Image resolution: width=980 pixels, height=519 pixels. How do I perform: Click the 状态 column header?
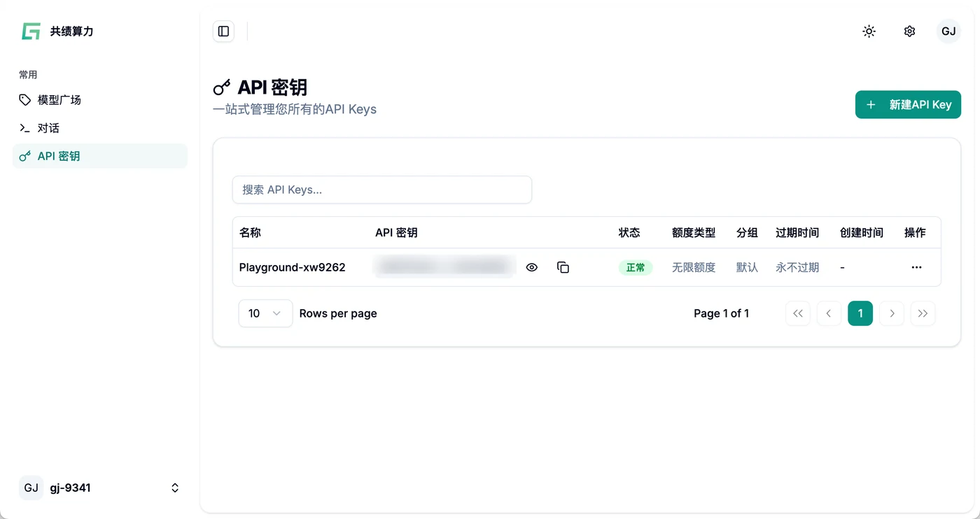coord(629,233)
